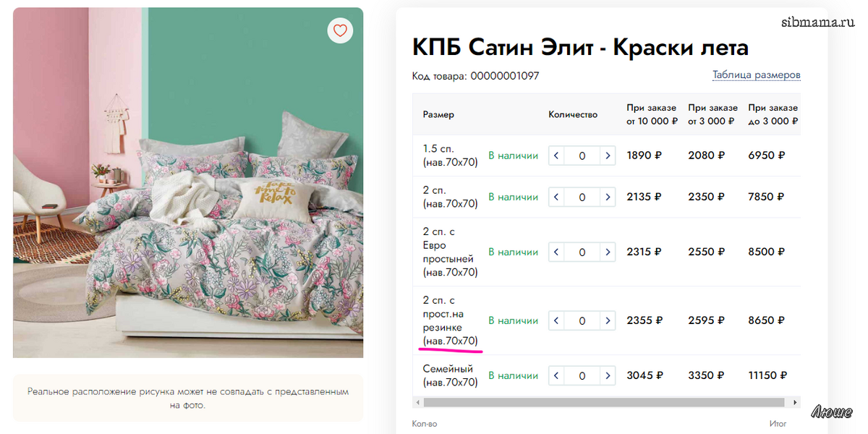Increase quantity for 2 сп. (нав.70х70)
Screen dimensions: 868x434
point(608,197)
